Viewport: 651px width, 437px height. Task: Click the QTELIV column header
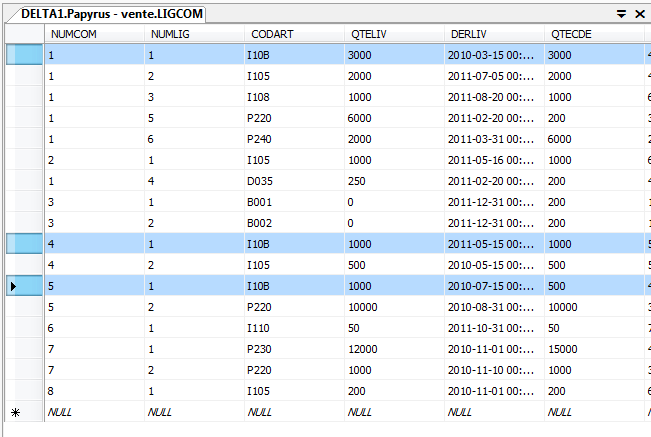(394, 33)
